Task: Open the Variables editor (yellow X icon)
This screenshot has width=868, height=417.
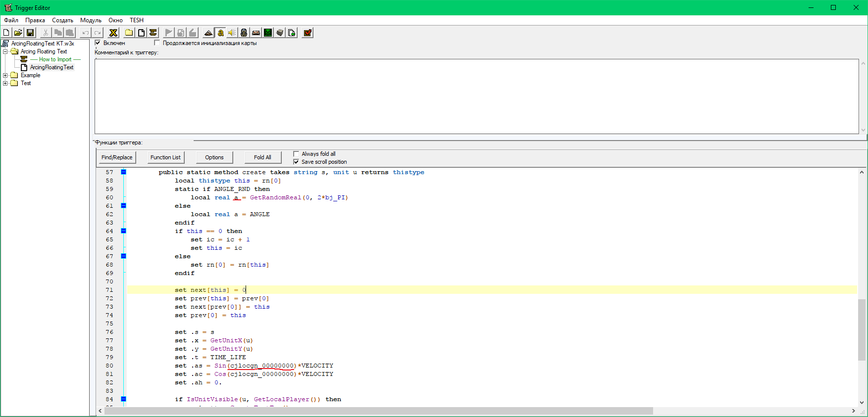Action: (x=113, y=33)
